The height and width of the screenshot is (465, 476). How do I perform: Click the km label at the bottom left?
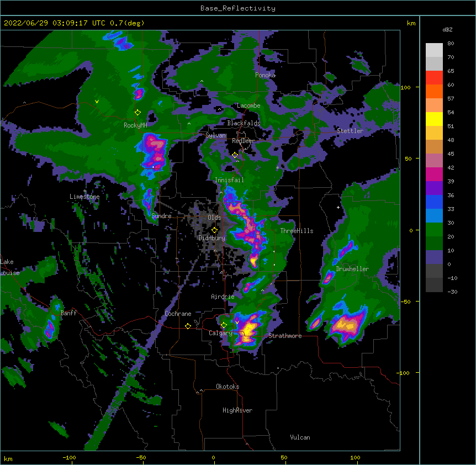pos(8,458)
